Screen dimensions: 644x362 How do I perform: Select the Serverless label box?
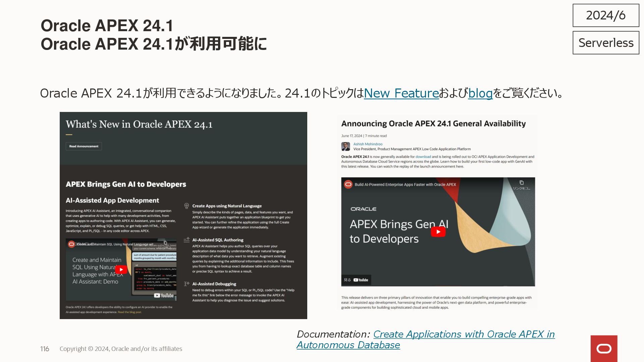[606, 43]
